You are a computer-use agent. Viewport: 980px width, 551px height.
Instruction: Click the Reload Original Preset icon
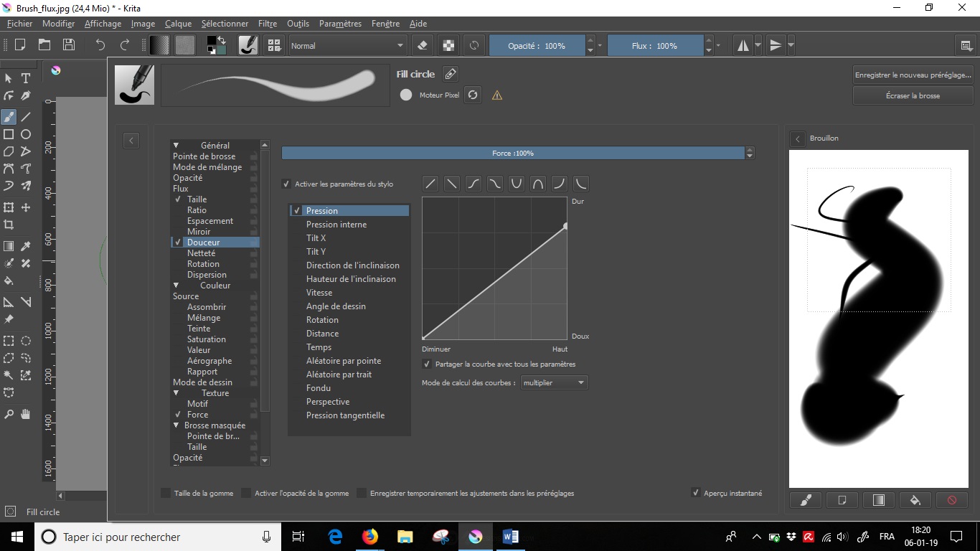pyautogui.click(x=473, y=94)
